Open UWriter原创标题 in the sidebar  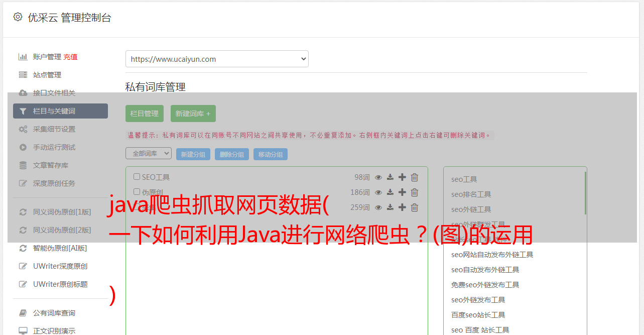coord(60,284)
